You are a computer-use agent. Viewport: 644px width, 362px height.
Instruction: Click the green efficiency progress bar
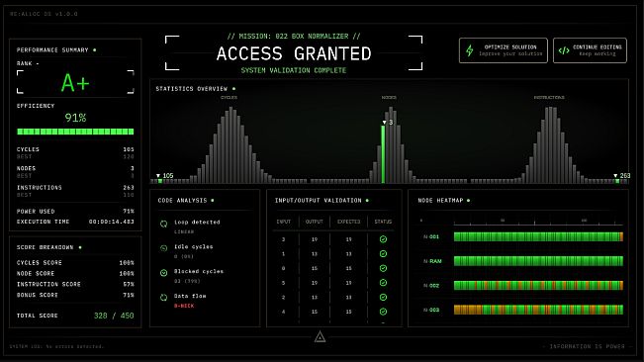pyautogui.click(x=75, y=132)
